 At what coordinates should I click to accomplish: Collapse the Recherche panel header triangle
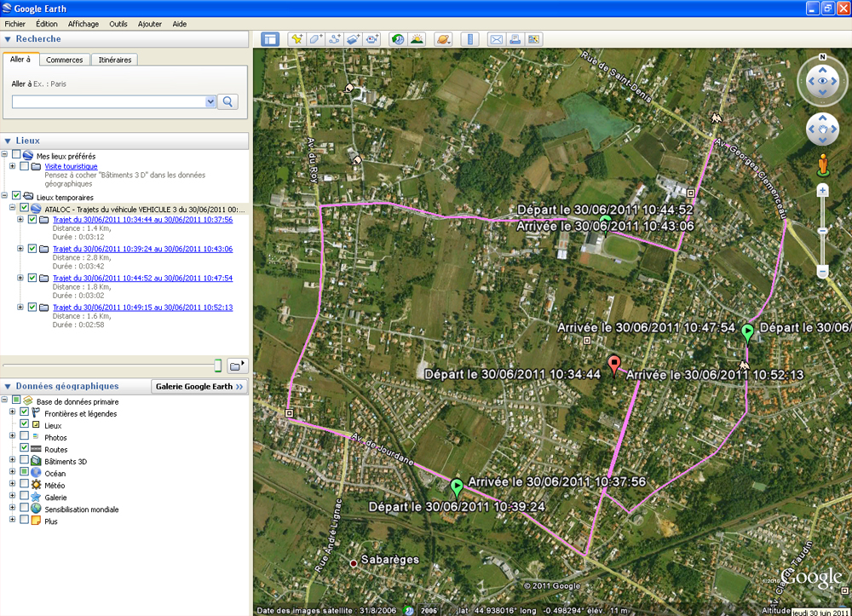(x=8, y=39)
